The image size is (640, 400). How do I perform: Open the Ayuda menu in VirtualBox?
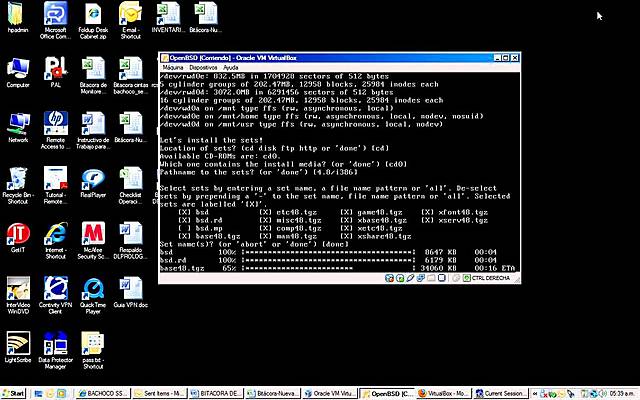(x=231, y=67)
